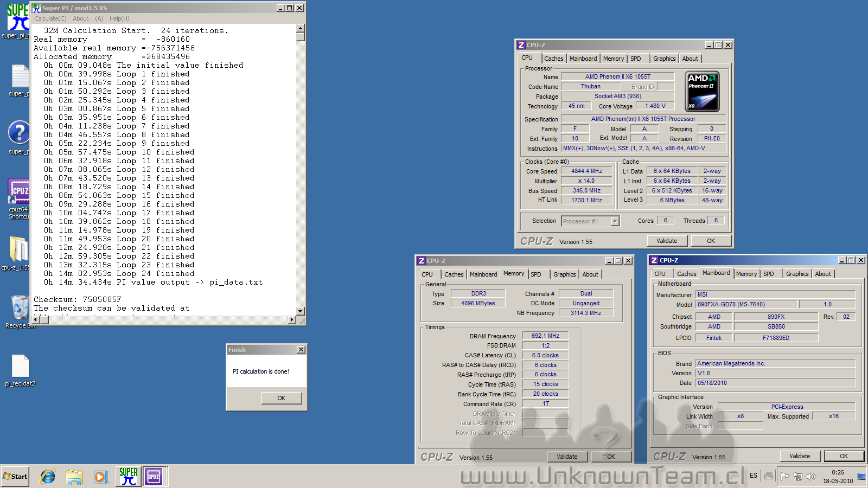Select Graphics tab in top CPU-Z window

tap(664, 59)
